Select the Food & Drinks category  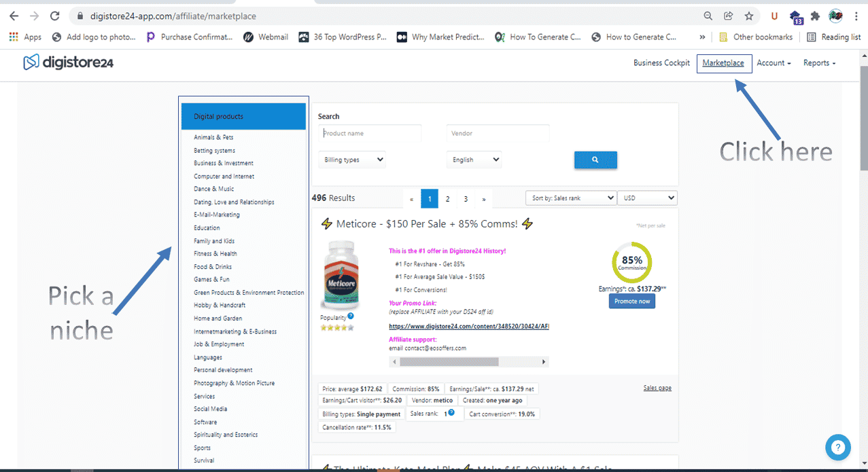[213, 266]
